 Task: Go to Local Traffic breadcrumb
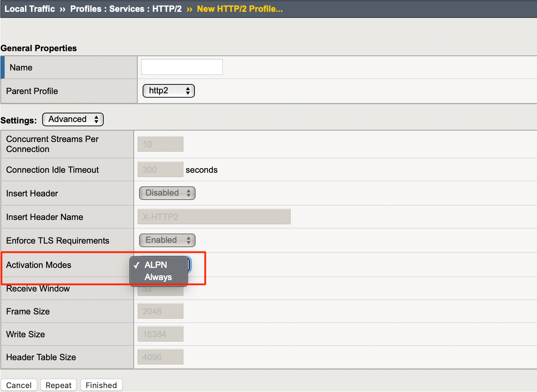tap(30, 9)
